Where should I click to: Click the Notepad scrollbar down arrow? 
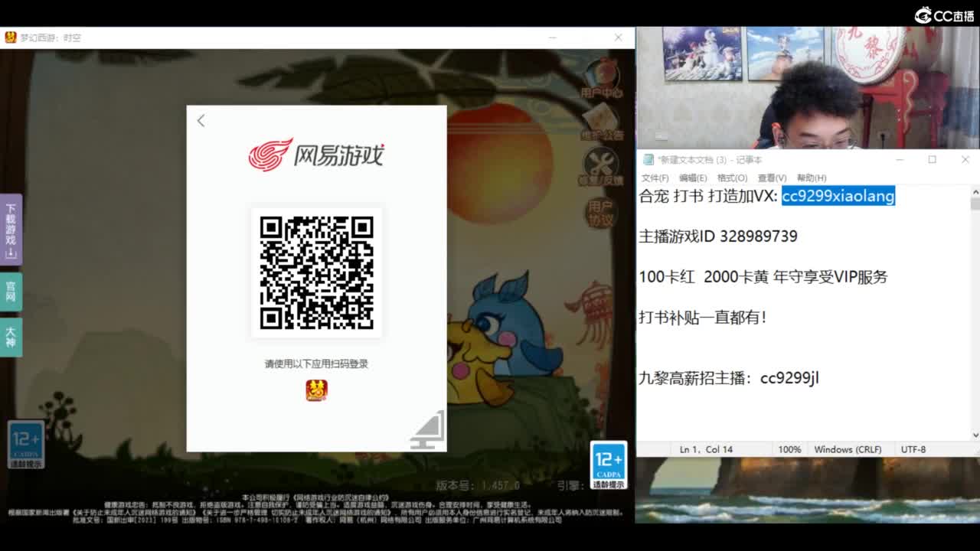point(975,435)
